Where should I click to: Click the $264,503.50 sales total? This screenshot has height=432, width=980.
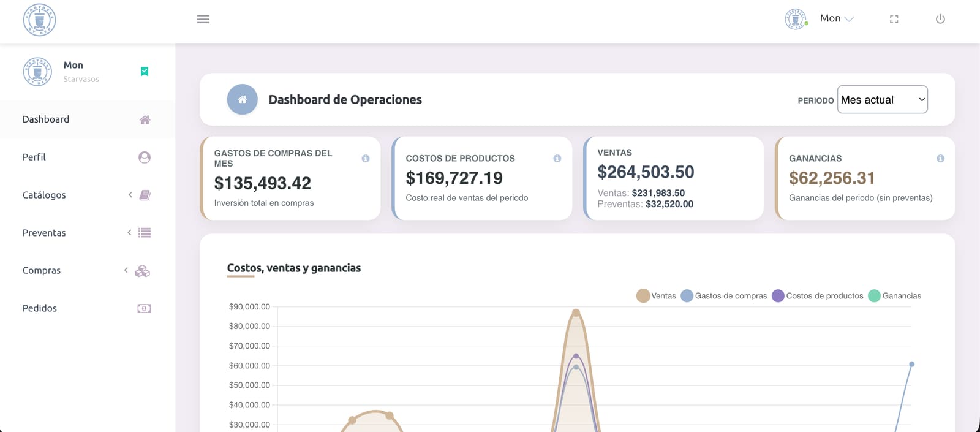pyautogui.click(x=646, y=172)
